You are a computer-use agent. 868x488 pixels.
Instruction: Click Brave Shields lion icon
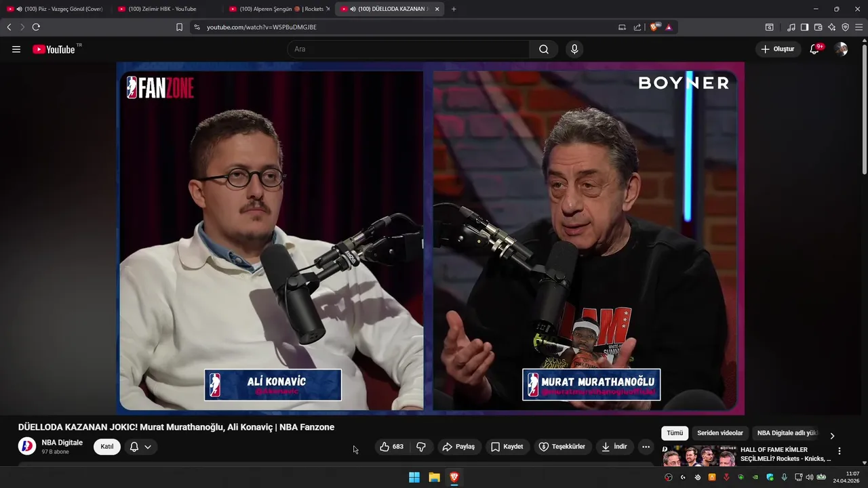(x=654, y=27)
